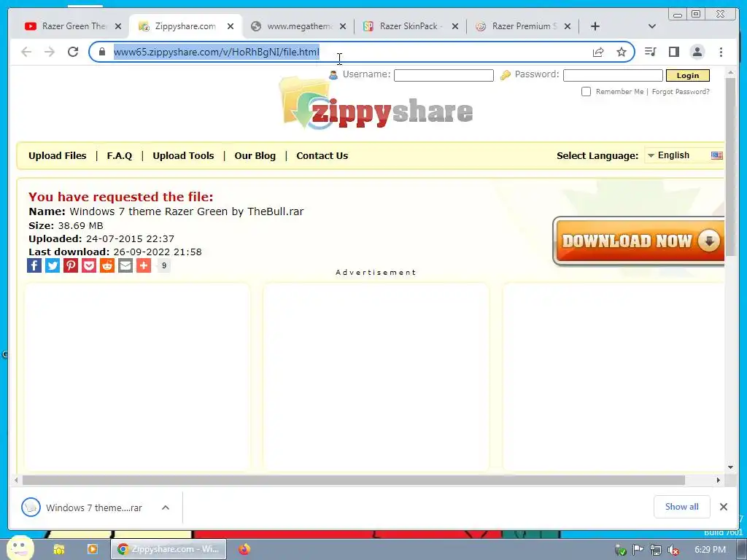Share file on Reddit
Screen dimensions: 747x560
(x=107, y=265)
